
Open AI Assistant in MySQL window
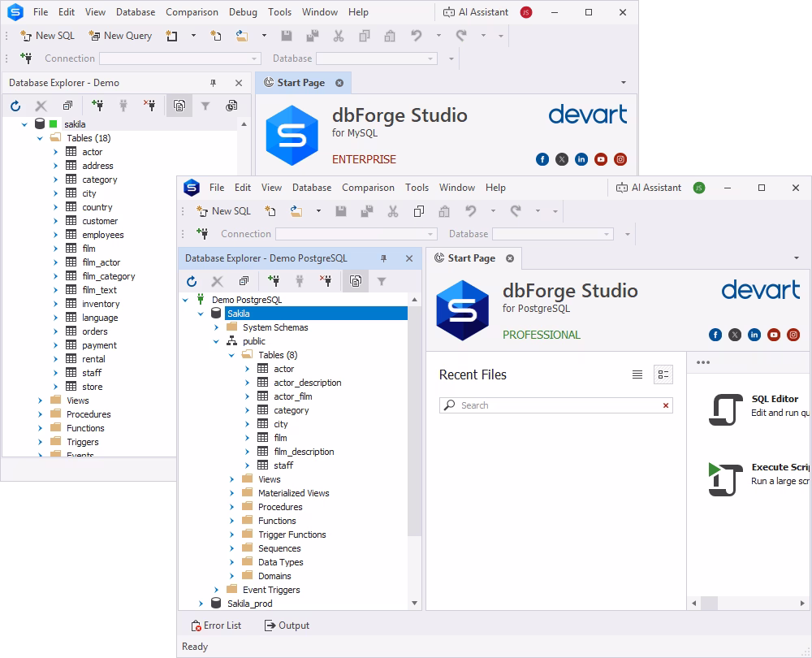pyautogui.click(x=476, y=12)
